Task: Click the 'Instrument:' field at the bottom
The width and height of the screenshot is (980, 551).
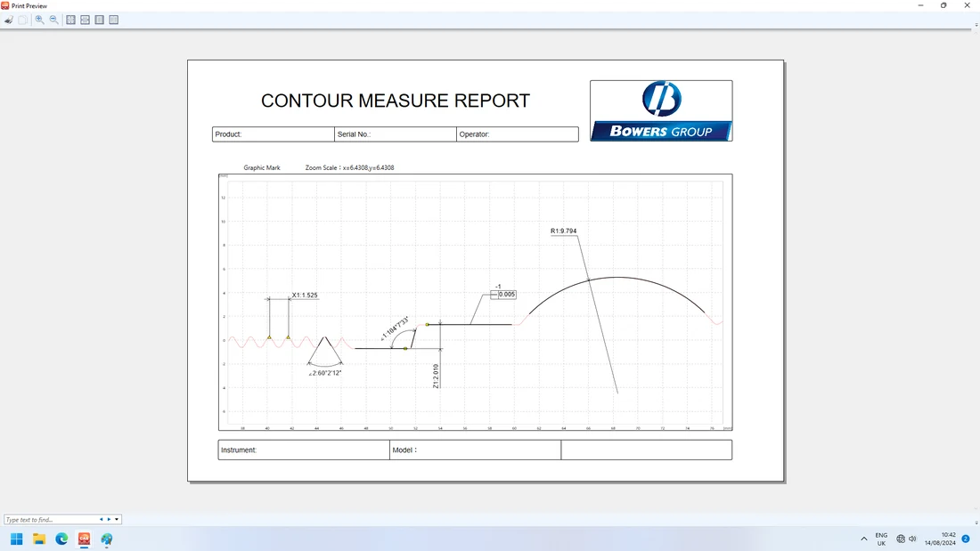Action: point(304,450)
